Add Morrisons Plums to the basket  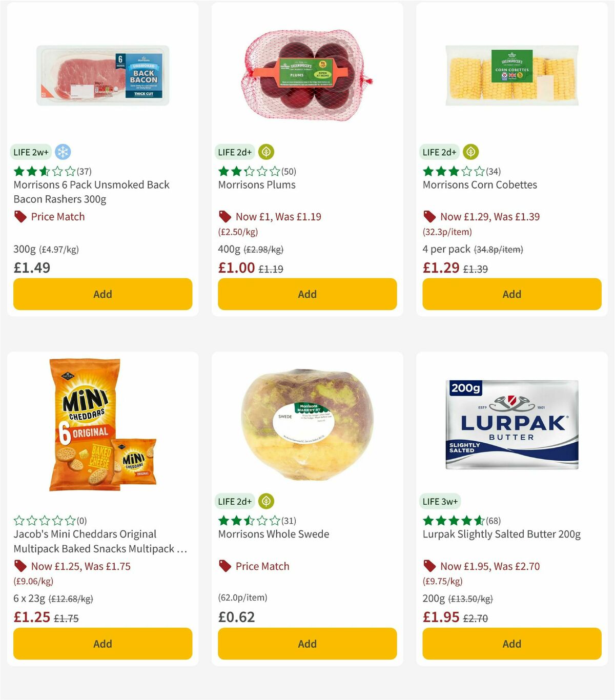tap(307, 294)
